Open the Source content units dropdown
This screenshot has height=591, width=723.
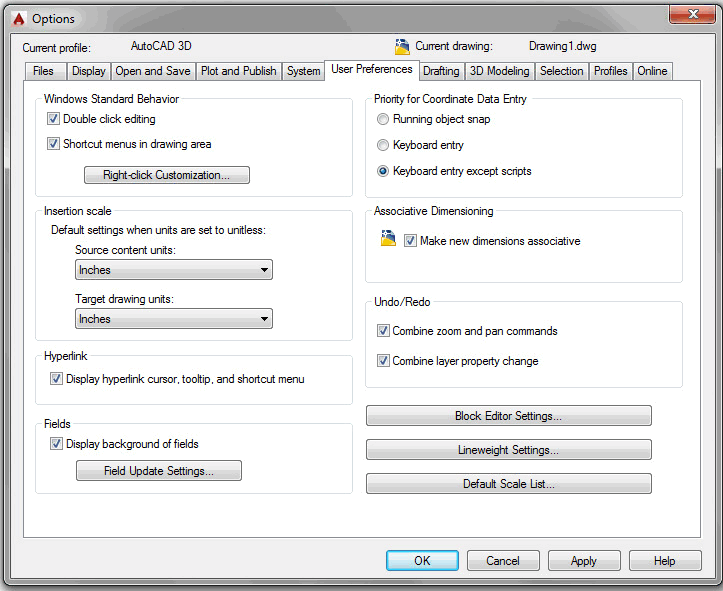pos(174,270)
